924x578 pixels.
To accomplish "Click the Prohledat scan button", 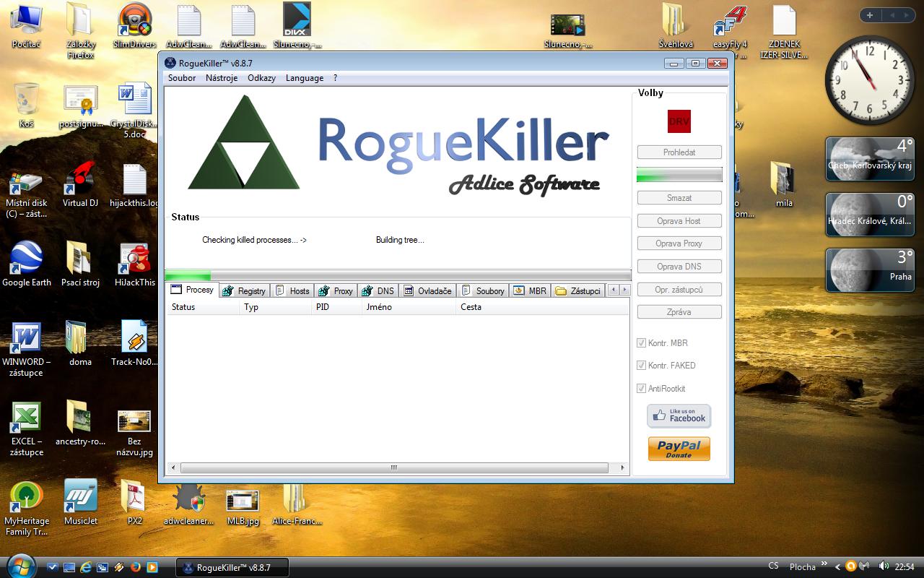I will [679, 152].
